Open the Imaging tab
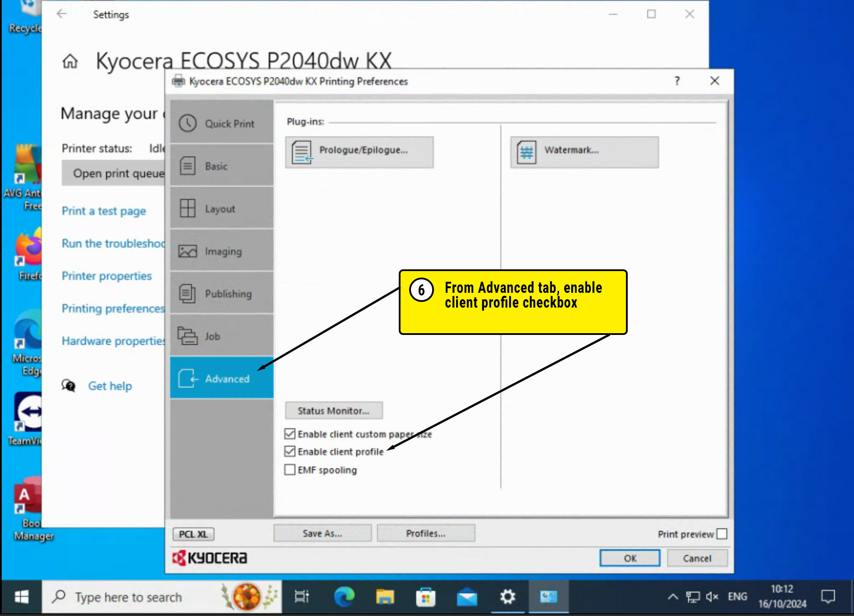The height and width of the screenshot is (616, 854). 222,251
